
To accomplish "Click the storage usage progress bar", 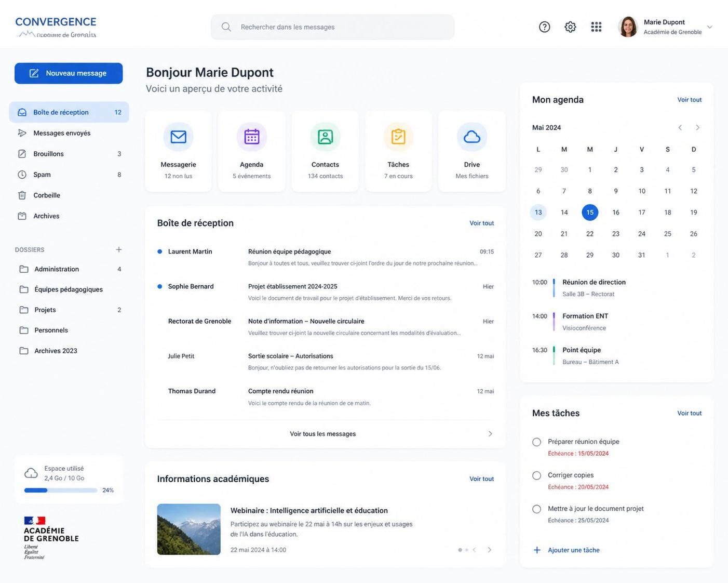I will (60, 490).
